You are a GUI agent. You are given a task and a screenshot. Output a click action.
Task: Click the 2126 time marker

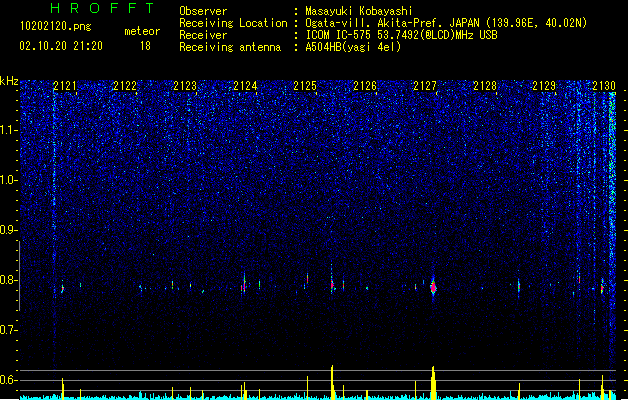[365, 86]
